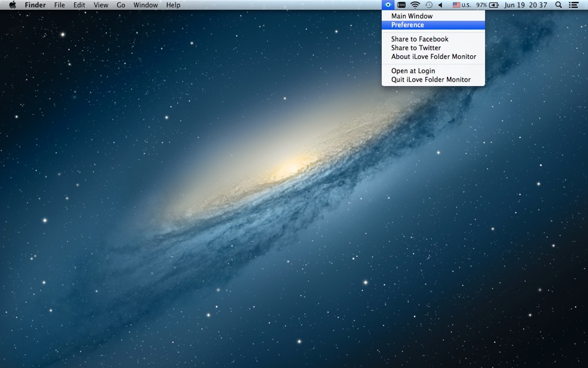Toggle the Open at Login option
Viewport: 588px width, 368px height.
pos(413,71)
